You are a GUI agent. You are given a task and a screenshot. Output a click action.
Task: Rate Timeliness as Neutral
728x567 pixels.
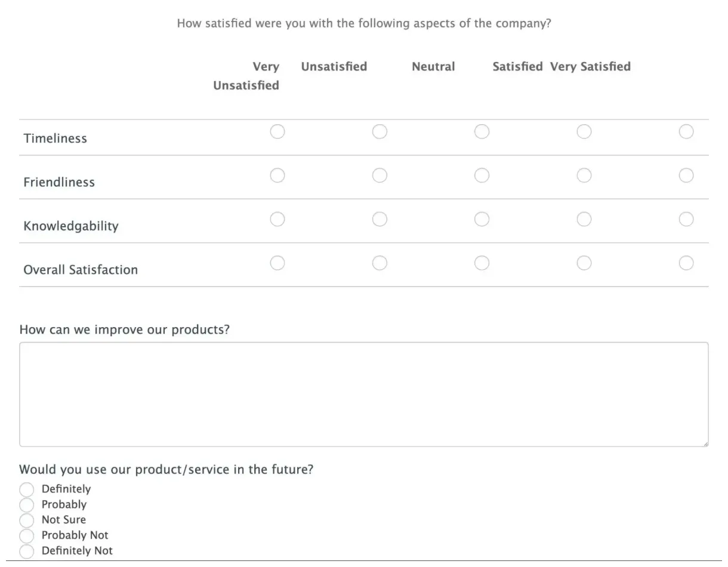[482, 131]
